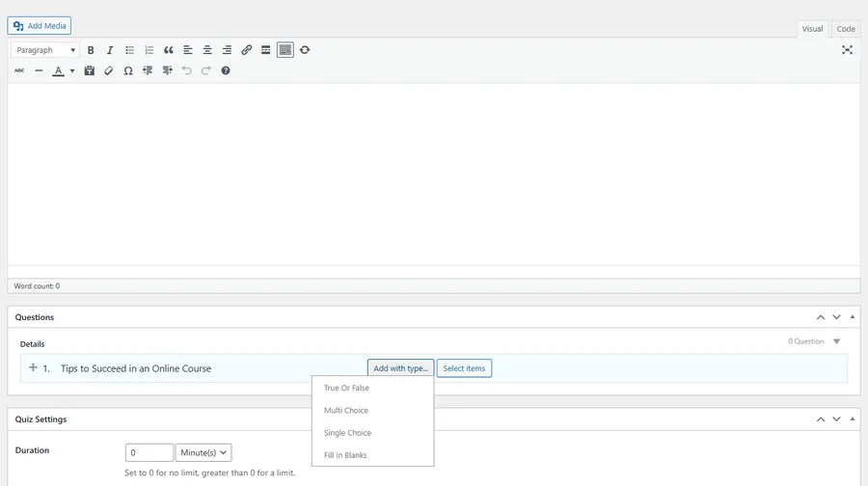868x486 pixels.
Task: Move the Quiz Settings panel up
Action: point(821,419)
